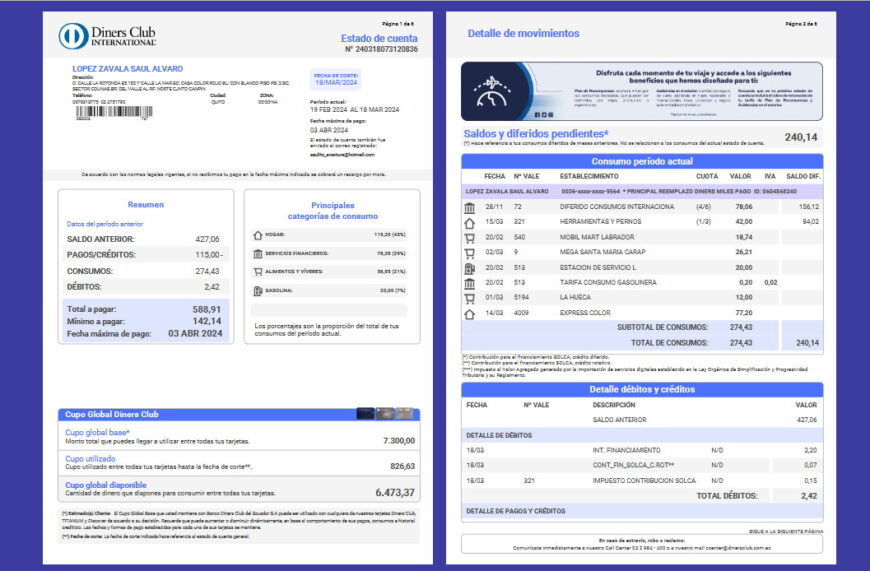Click the base quota amount 7.300,00

[399, 441]
